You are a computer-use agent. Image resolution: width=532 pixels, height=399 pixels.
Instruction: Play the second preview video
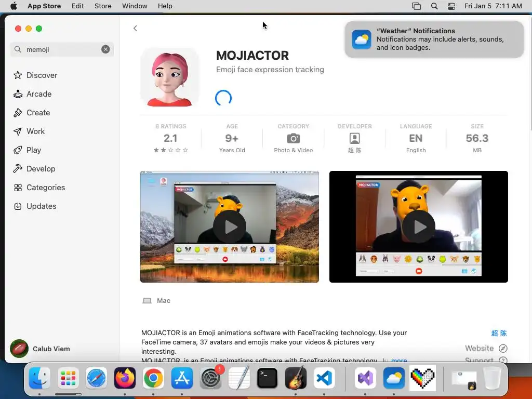coord(419,227)
